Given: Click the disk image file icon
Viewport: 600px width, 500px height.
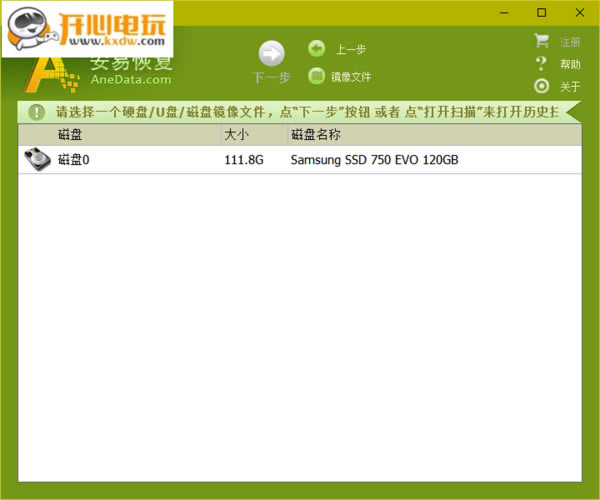Looking at the screenshot, I should coord(316,76).
